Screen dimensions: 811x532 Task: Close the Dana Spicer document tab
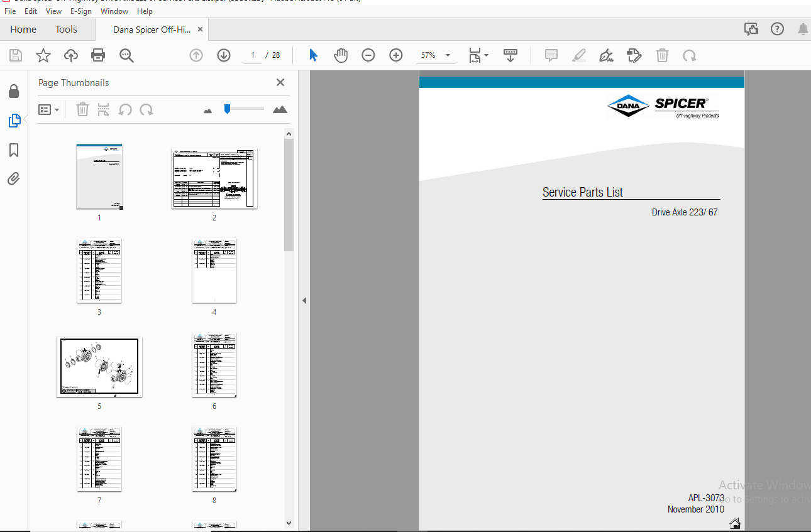coord(200,29)
